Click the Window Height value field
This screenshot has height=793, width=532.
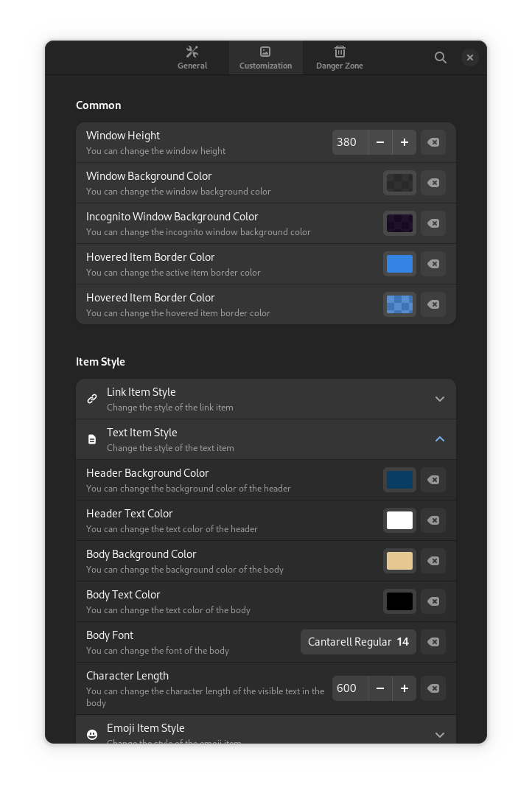pos(350,142)
